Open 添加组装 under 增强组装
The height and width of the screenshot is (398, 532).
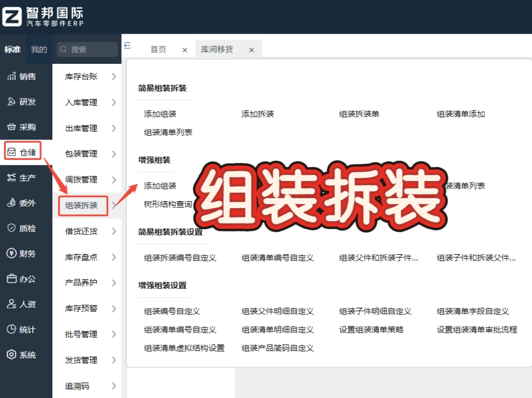(160, 186)
